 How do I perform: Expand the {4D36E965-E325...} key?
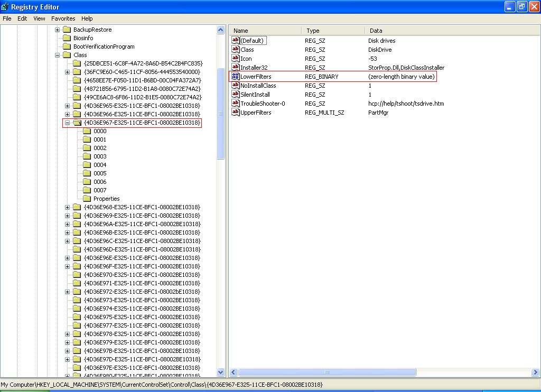pyautogui.click(x=67, y=106)
